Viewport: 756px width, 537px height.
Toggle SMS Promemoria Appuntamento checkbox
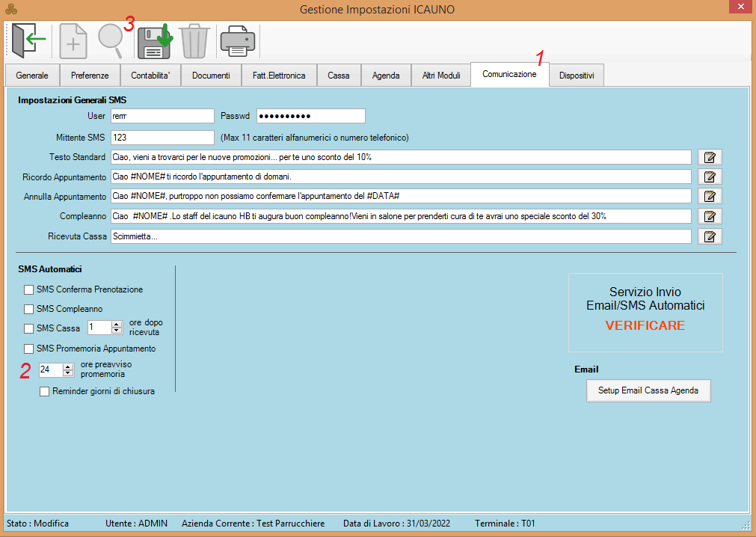coord(29,349)
